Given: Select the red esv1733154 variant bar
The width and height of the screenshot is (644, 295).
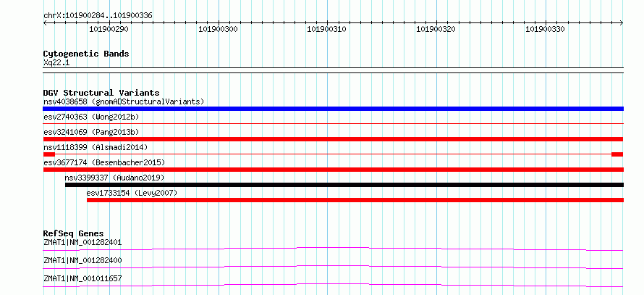Looking at the screenshot, I should [x=355, y=200].
